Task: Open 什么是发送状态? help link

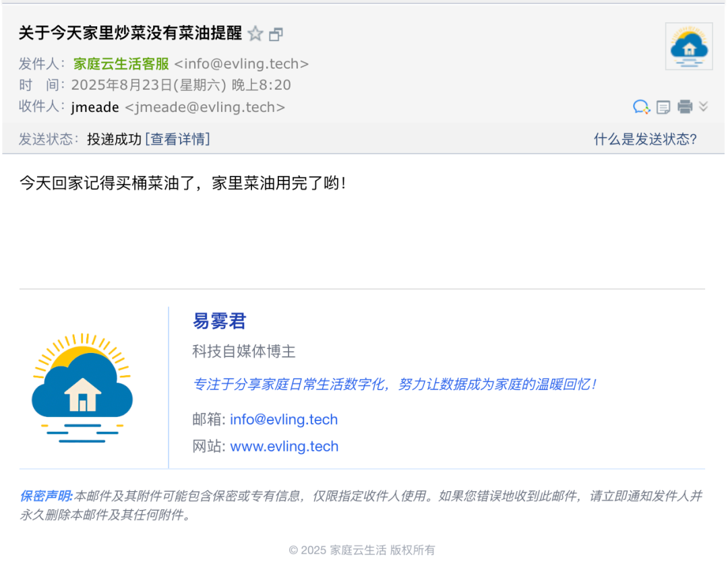Action: click(645, 139)
